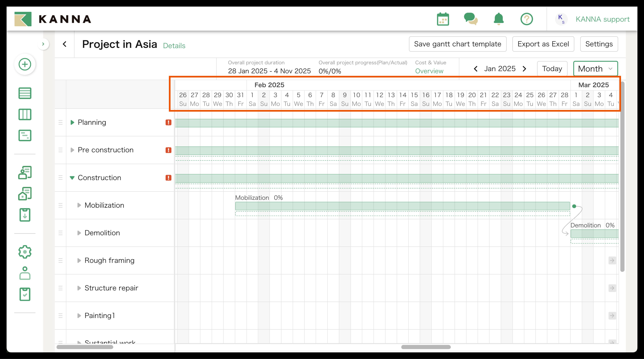Click the green plus add button

click(x=25, y=65)
